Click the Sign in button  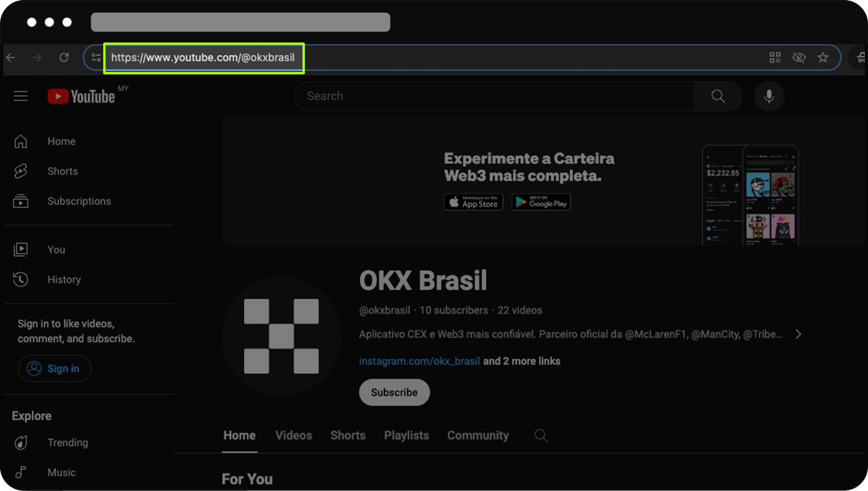pyautogui.click(x=54, y=368)
